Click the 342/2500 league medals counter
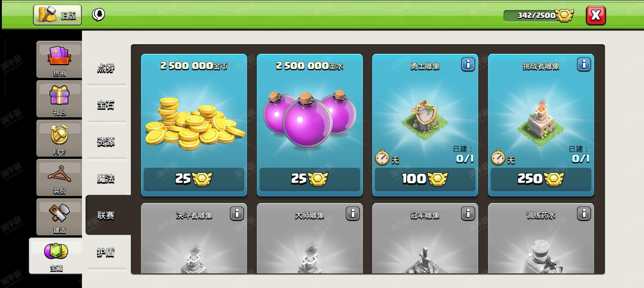Viewport: 644px width, 288px height. click(x=539, y=15)
